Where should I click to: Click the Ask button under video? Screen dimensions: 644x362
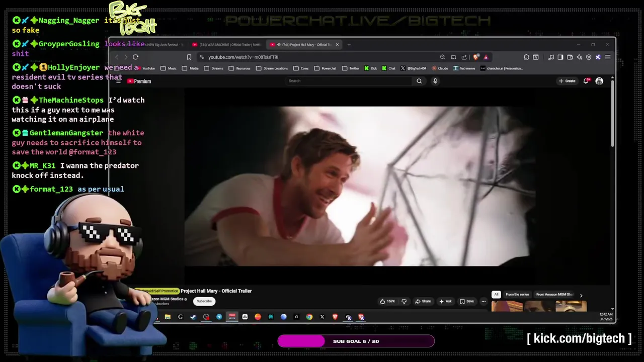pyautogui.click(x=445, y=301)
